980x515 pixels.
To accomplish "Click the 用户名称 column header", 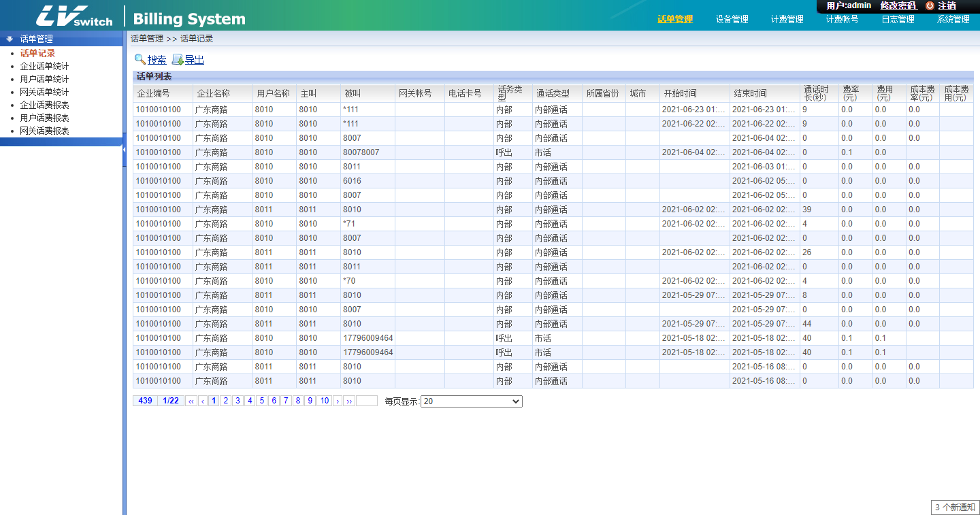I will tap(273, 93).
